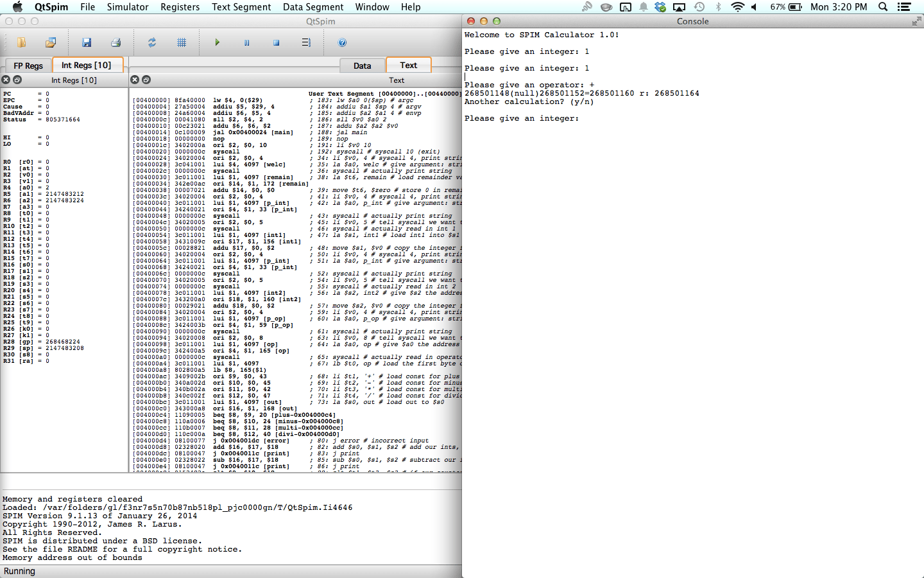Click the Time Machine icon
The image size is (924, 578).
(699, 7)
